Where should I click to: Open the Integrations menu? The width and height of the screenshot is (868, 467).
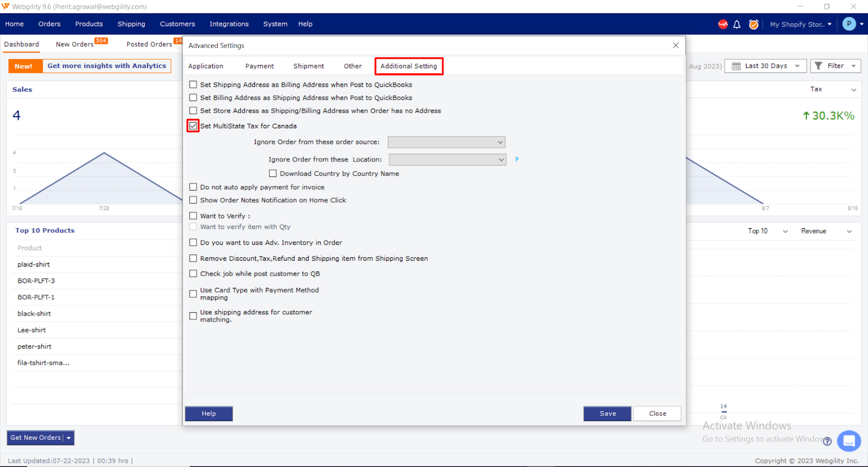tap(229, 24)
